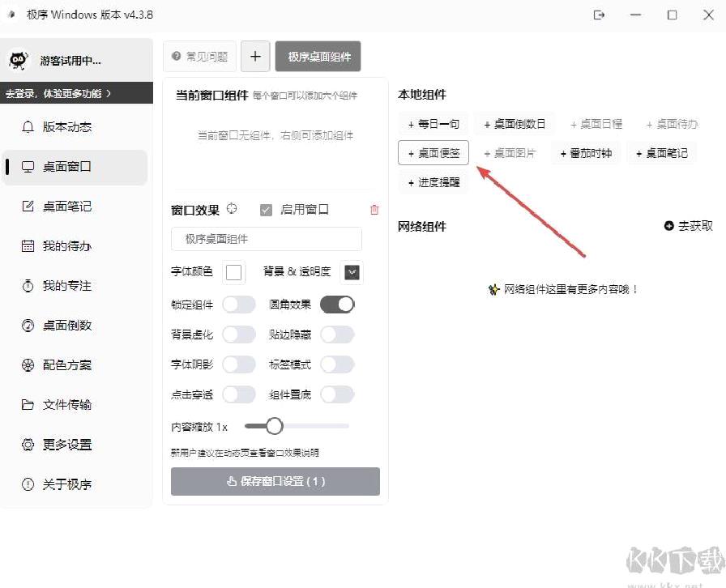Open 我的专注 sidebar item

coord(74,286)
